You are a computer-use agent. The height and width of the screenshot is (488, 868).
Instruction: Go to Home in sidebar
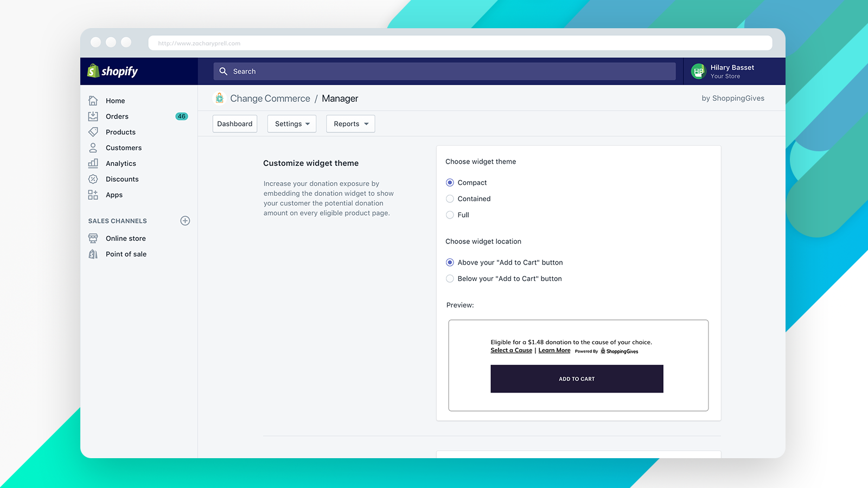(116, 101)
